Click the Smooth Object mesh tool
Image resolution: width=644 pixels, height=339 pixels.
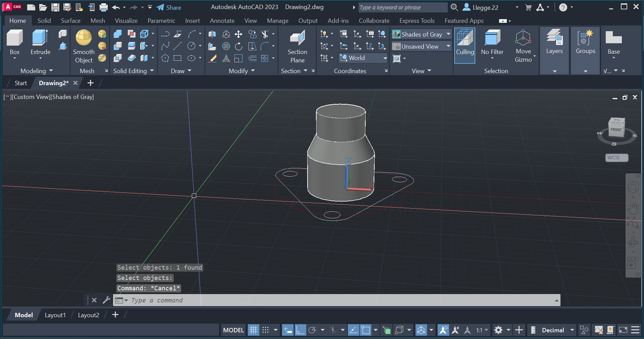point(84,46)
